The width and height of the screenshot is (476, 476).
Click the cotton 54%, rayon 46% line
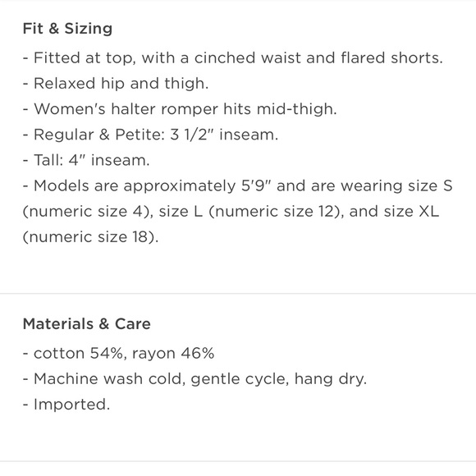[119, 354]
